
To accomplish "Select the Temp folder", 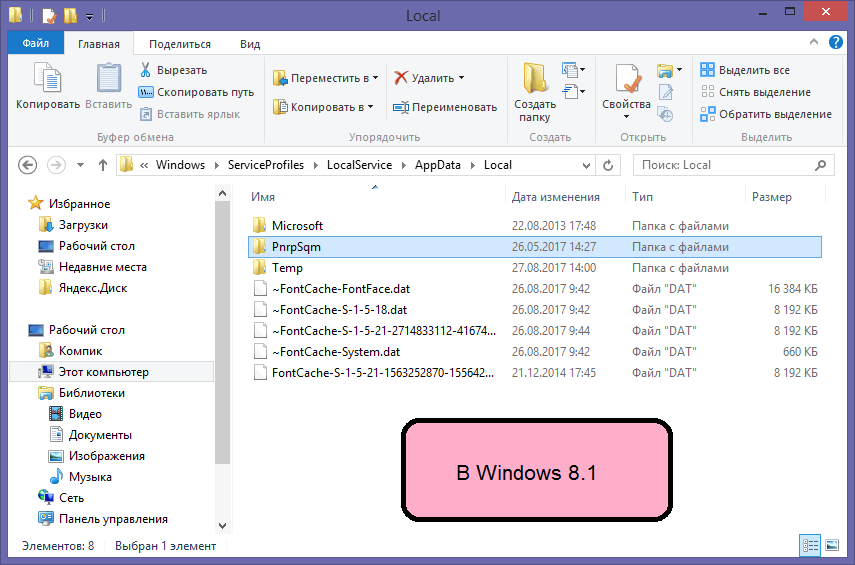I will tap(535, 268).
